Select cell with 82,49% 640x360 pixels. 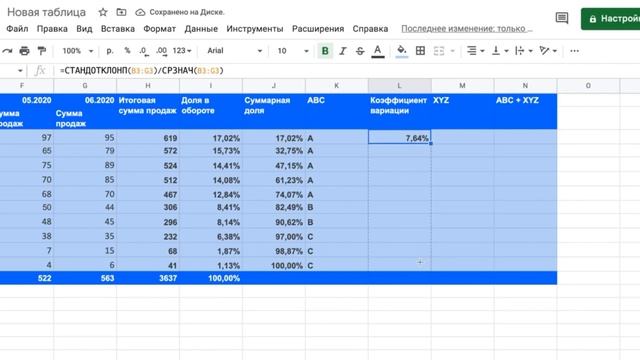[273, 207]
